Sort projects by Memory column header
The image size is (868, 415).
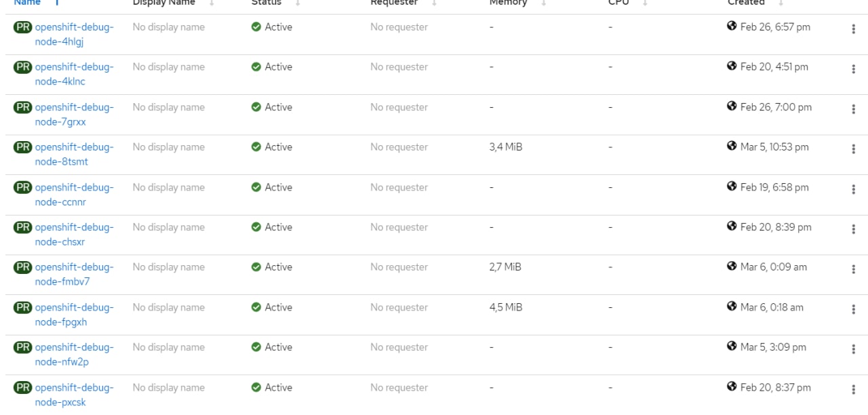pyautogui.click(x=508, y=3)
